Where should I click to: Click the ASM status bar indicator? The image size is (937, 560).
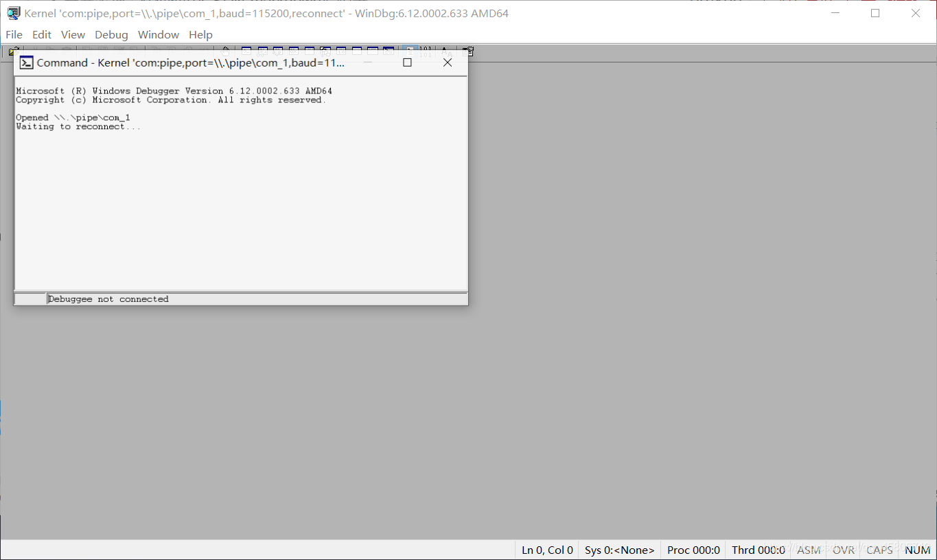[x=809, y=550]
